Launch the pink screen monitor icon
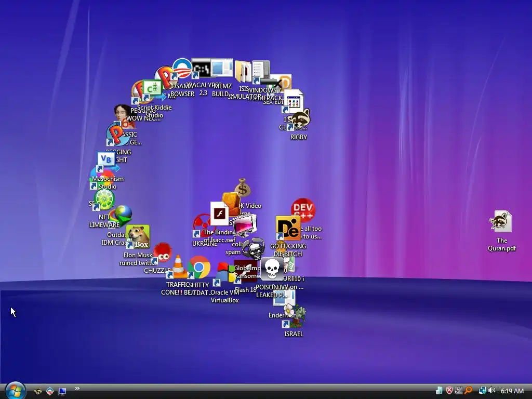Image resolution: width=532 pixels, height=399 pixels. pyautogui.click(x=245, y=225)
